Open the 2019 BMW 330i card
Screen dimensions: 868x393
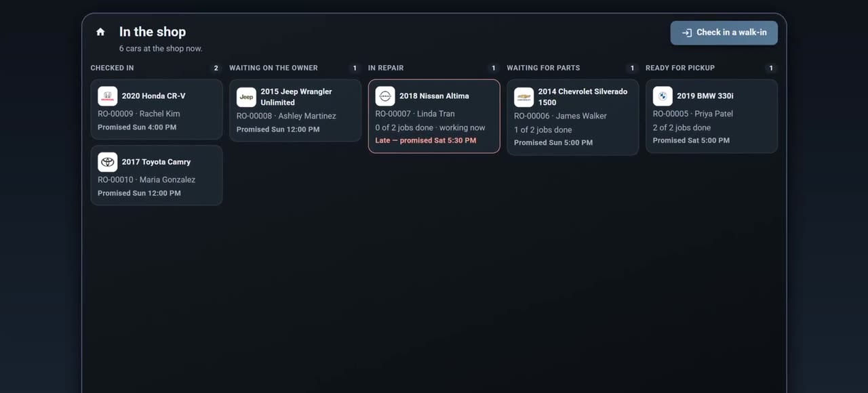pos(712,116)
